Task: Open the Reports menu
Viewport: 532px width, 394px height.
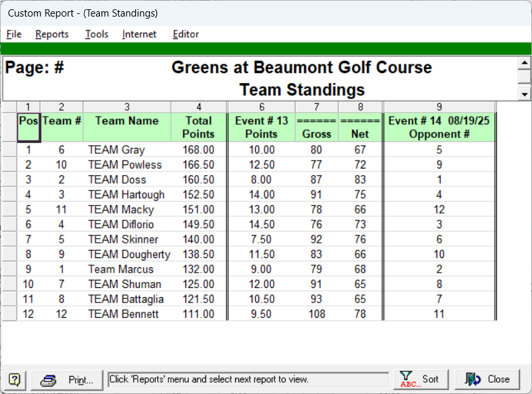Action: [x=52, y=34]
